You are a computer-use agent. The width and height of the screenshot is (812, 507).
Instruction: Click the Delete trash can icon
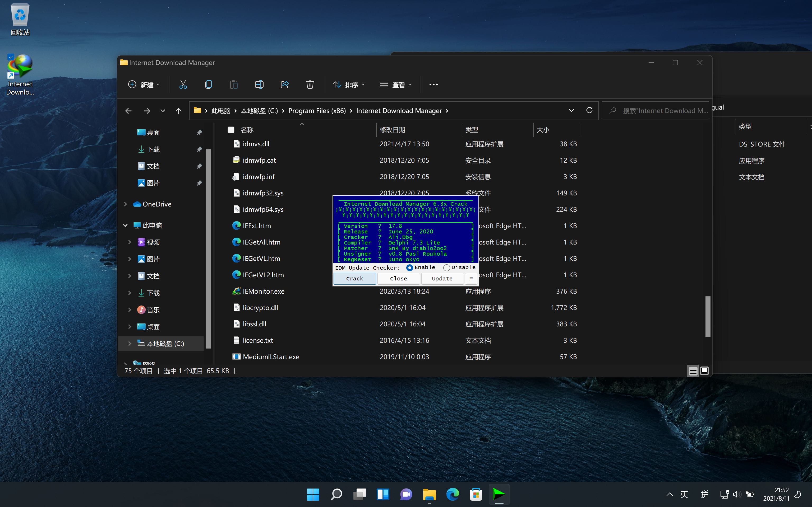310,84
